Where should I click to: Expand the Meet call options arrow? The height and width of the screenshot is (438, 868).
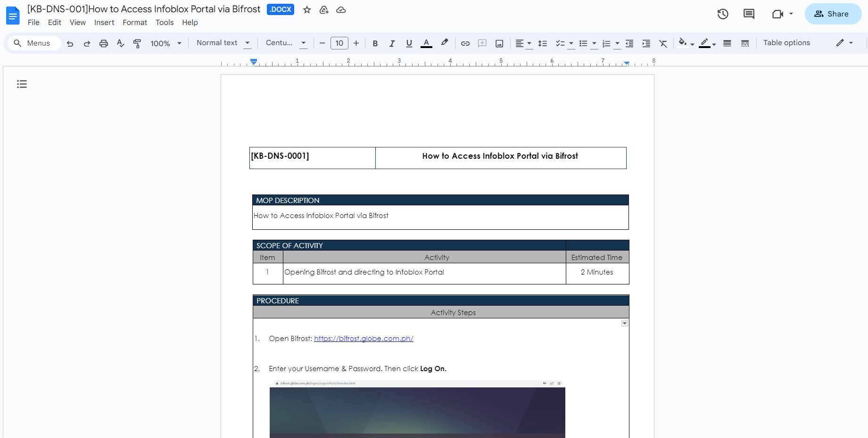point(791,14)
